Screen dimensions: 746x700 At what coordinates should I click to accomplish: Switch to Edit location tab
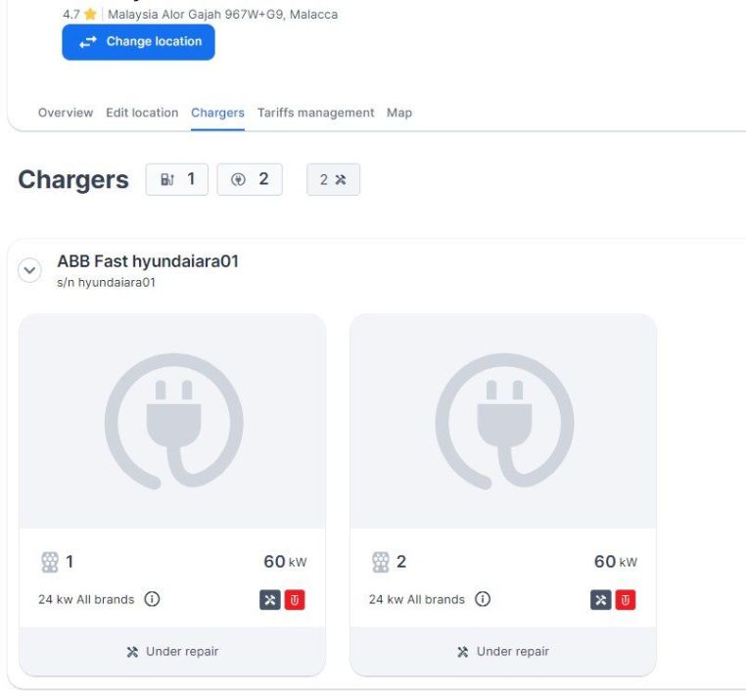tap(142, 113)
